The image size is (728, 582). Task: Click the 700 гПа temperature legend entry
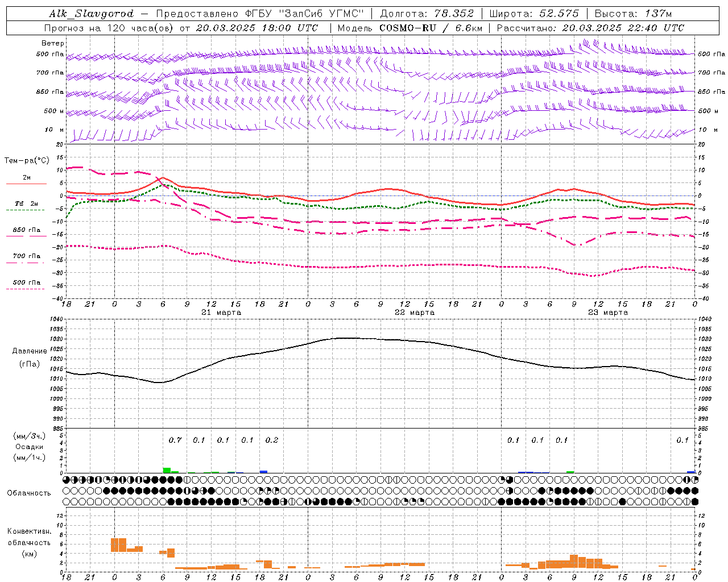point(26,256)
